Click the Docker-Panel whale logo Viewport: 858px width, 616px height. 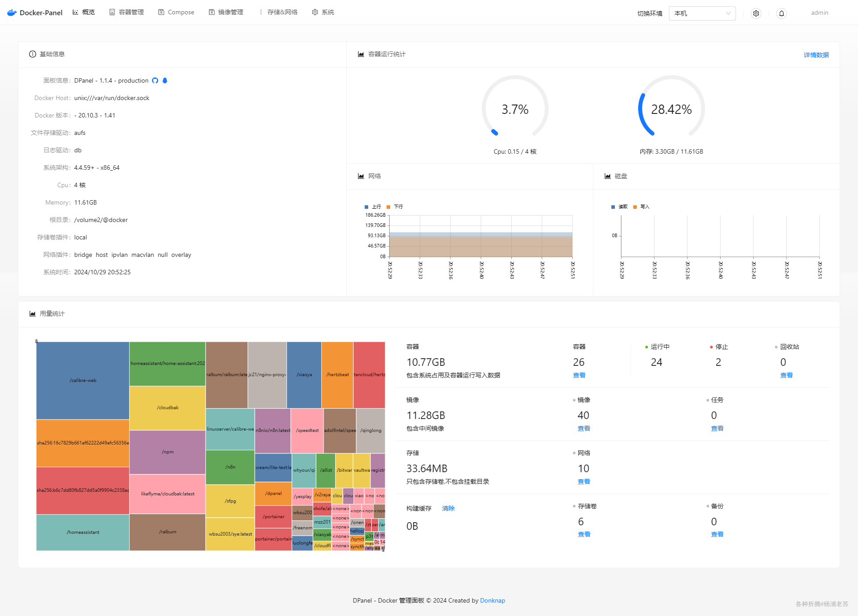tap(12, 13)
